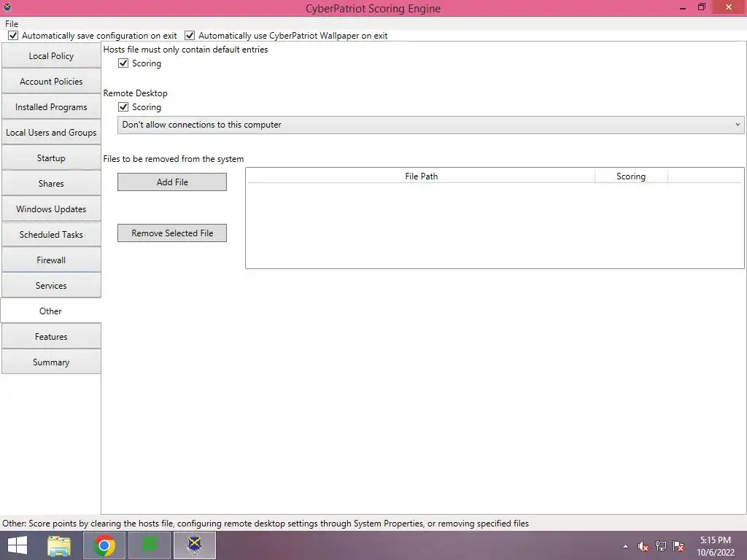Click the 'Remote Desktop' section label

pyautogui.click(x=135, y=93)
